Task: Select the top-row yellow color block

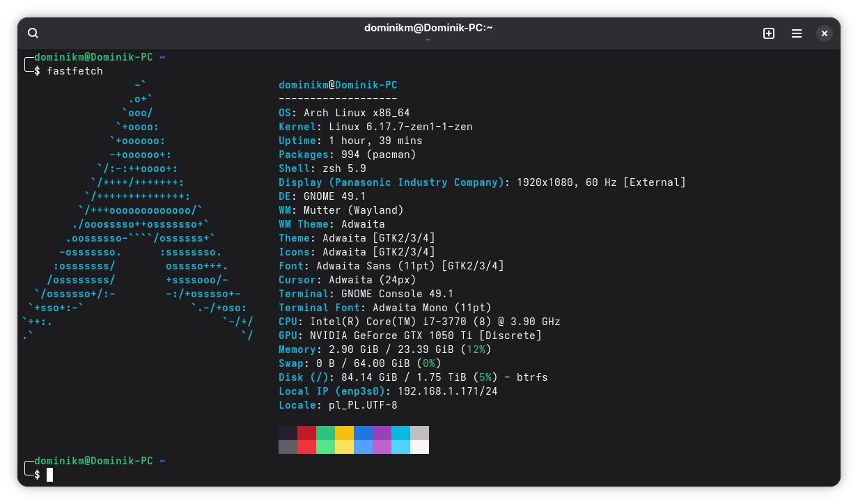Action: point(344,433)
